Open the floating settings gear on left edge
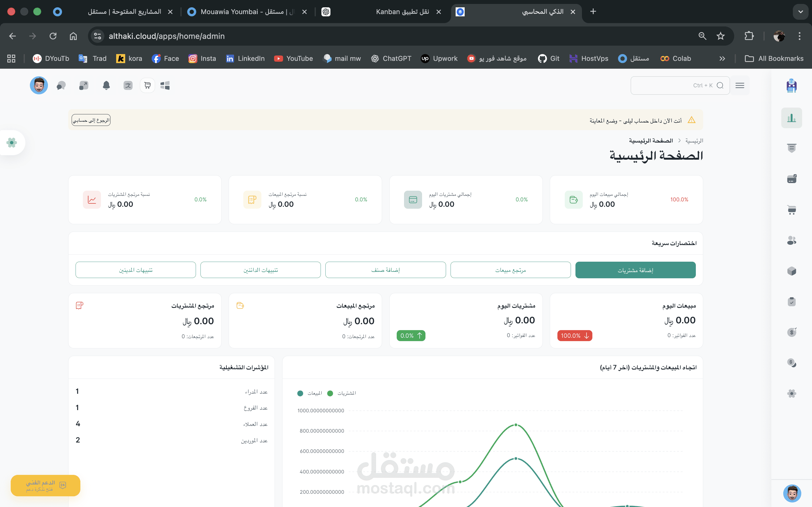Image resolution: width=812 pixels, height=507 pixels. [12, 143]
